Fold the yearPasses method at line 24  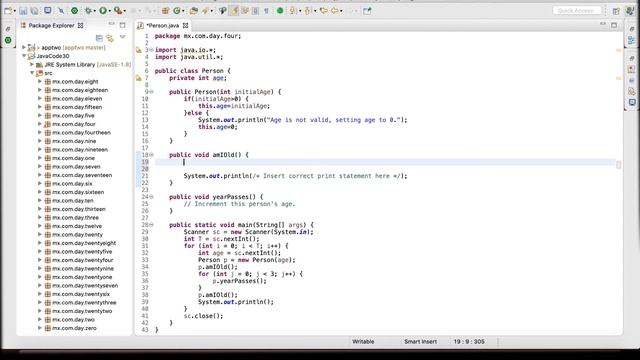coord(151,197)
